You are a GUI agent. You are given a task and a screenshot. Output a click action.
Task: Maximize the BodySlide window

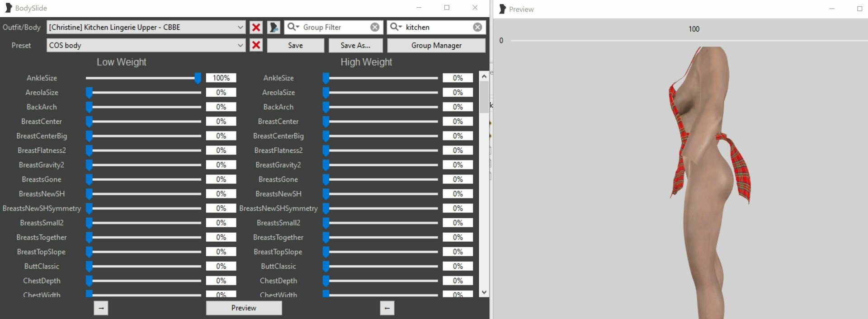click(447, 8)
